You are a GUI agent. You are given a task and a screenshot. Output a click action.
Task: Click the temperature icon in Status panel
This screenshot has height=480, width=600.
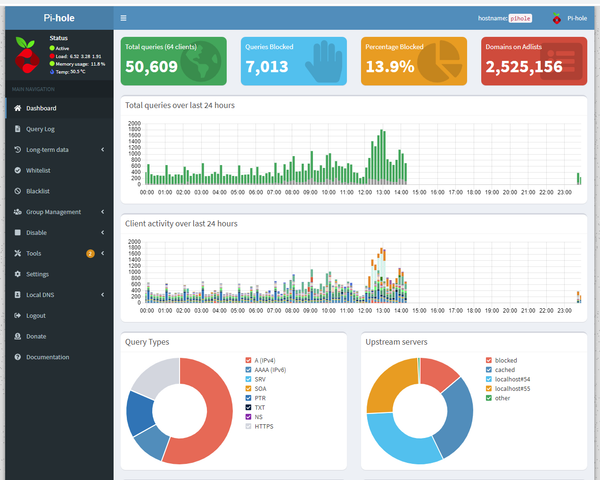coord(52,72)
